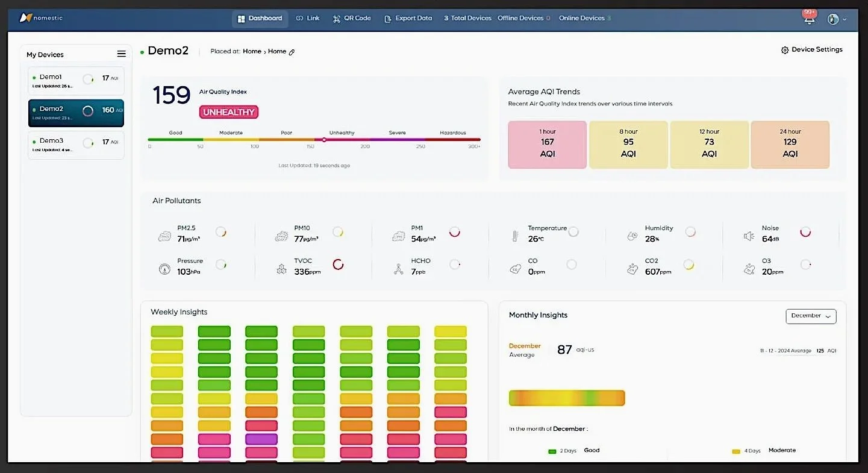868x473 pixels.
Task: View Online Devices in the navbar
Action: point(581,18)
